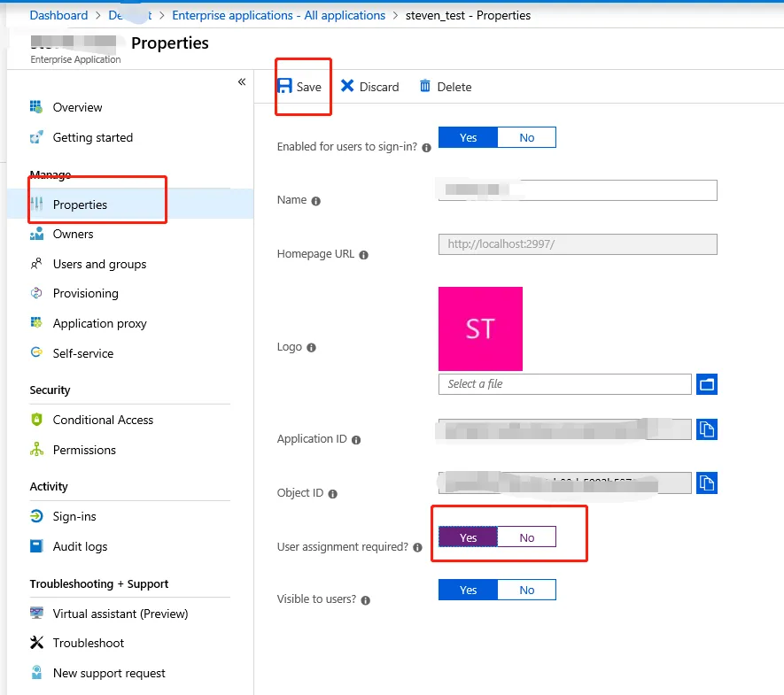
Task: Click the Object ID value field
Action: (565, 483)
